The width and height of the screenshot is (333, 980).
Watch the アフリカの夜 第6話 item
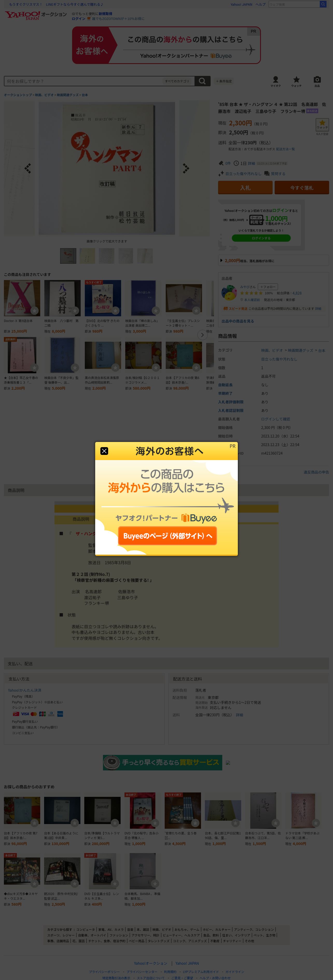pyautogui.click(x=196, y=368)
